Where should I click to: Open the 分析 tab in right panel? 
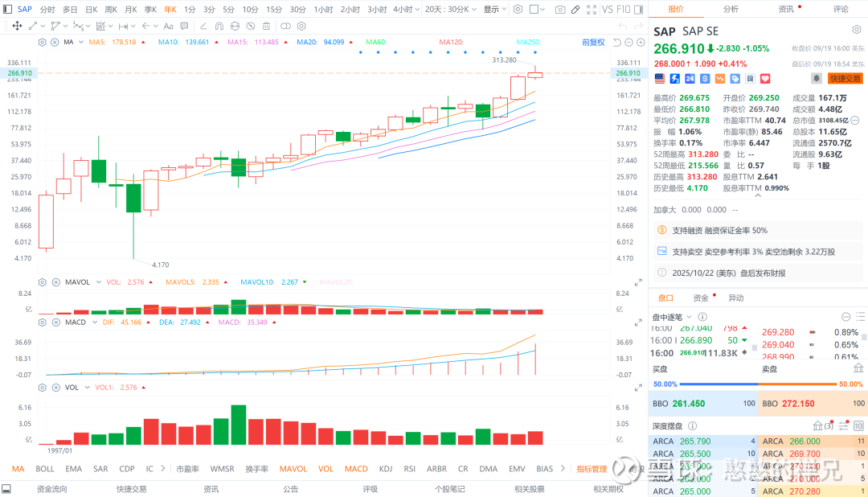coord(731,9)
